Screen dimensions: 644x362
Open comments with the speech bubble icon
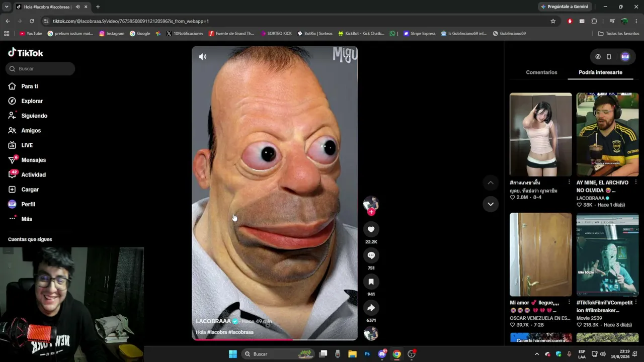pyautogui.click(x=371, y=255)
